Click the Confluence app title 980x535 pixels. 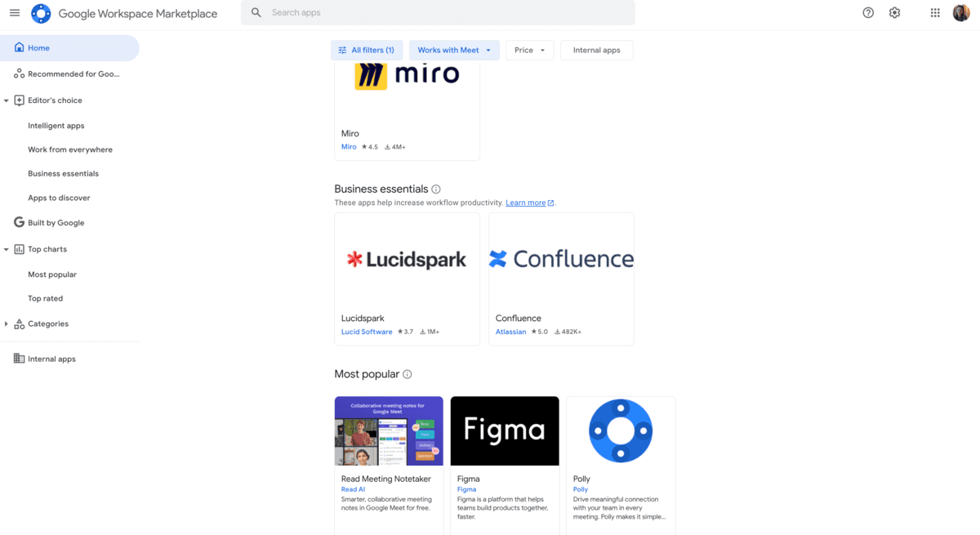coord(519,319)
